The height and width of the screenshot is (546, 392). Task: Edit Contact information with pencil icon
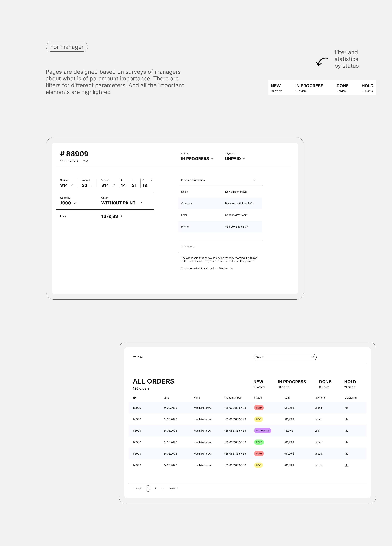click(255, 180)
